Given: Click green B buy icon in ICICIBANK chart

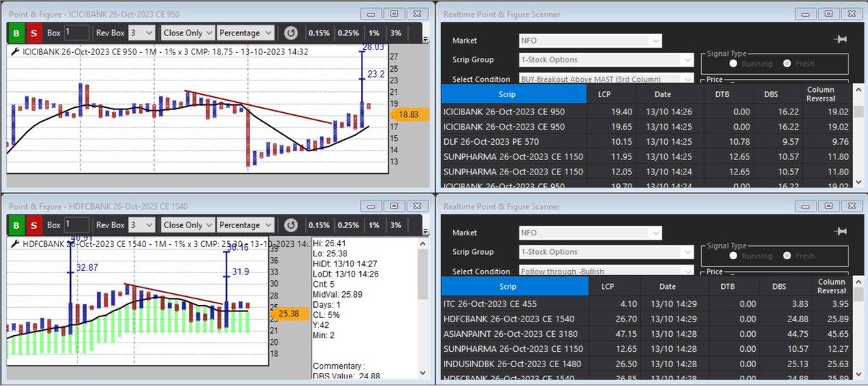Looking at the screenshot, I should (15, 33).
